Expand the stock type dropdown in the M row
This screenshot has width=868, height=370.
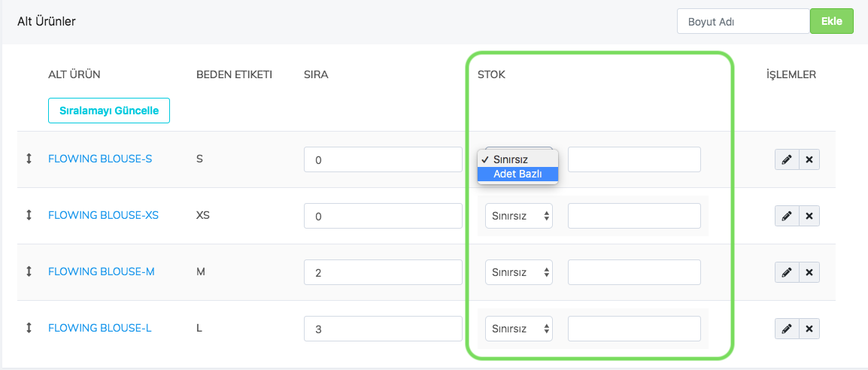519,272
